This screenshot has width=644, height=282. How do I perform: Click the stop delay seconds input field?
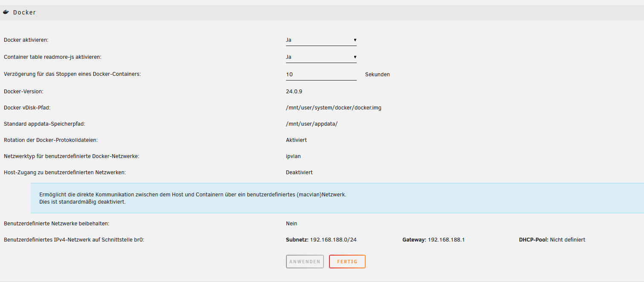321,75
